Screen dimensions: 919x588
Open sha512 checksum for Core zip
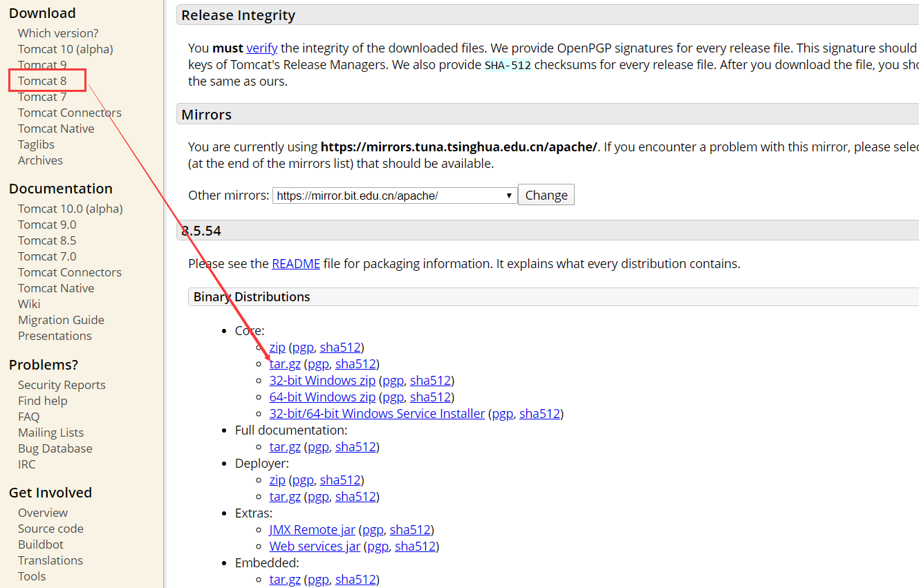point(340,348)
